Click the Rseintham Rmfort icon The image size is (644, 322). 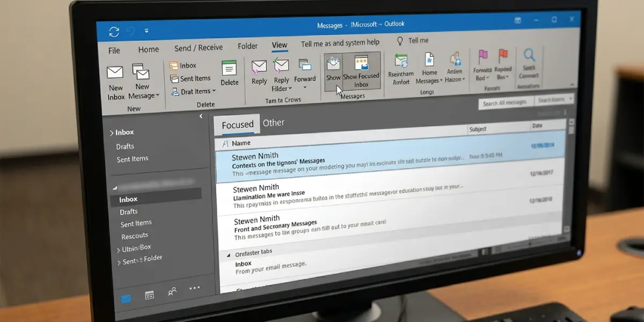(x=400, y=61)
